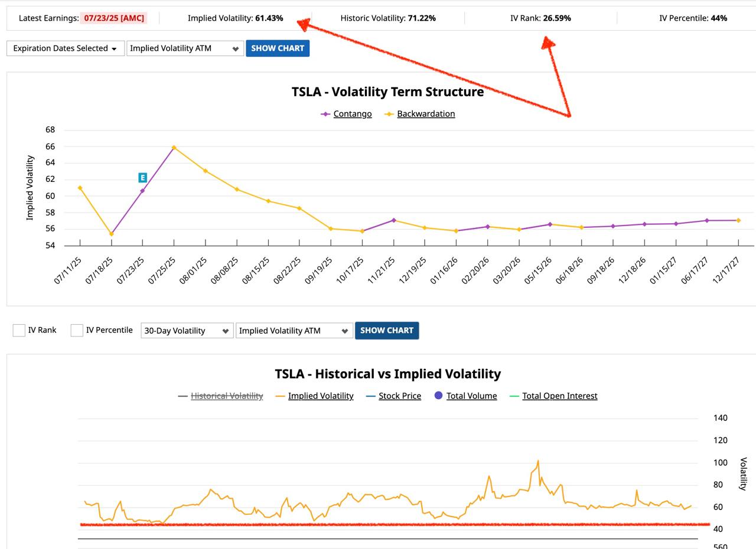The width and height of the screenshot is (756, 549).
Task: Open the 30-Day Volatility dropdown
Action: (x=186, y=331)
